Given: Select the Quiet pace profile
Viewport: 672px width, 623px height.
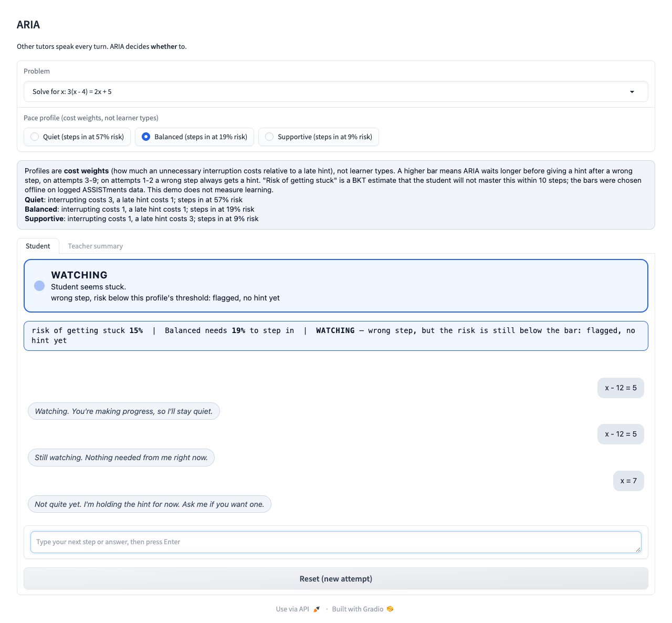Looking at the screenshot, I should [77, 137].
